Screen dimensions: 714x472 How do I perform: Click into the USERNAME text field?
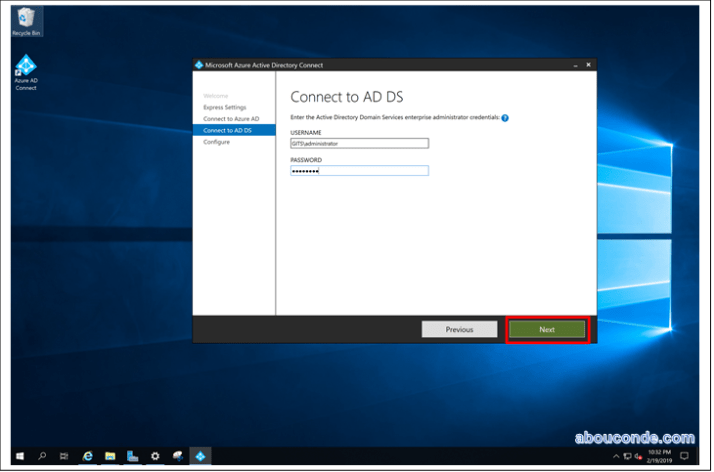coord(359,143)
